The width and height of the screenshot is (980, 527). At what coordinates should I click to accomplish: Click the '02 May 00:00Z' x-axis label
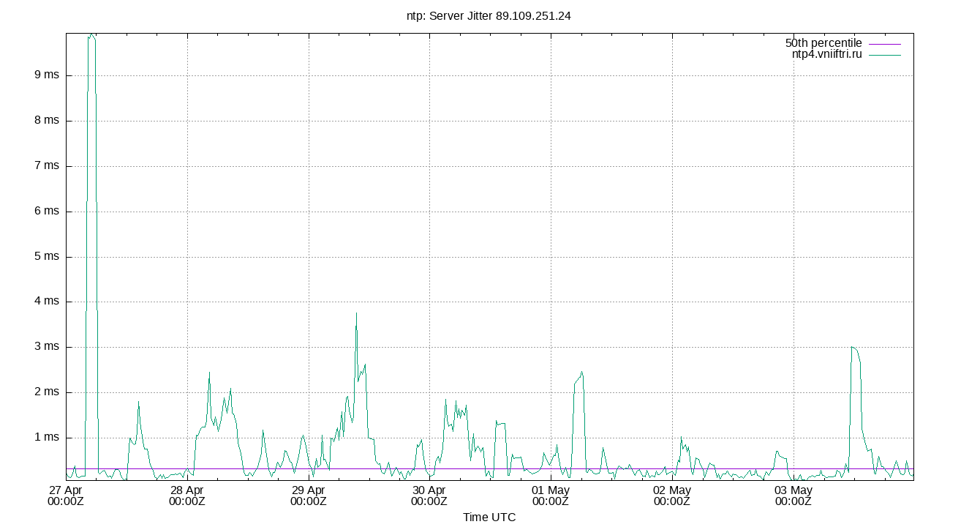(671, 496)
